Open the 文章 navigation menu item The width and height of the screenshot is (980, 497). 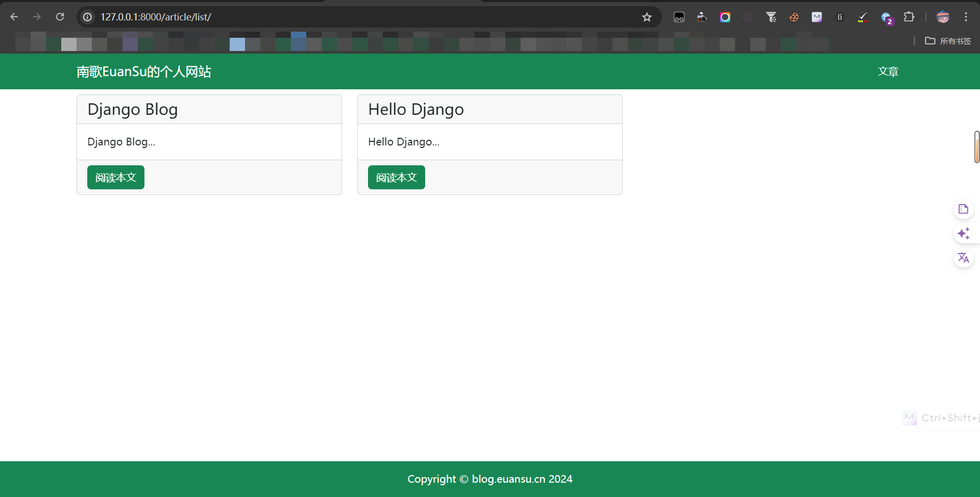click(888, 71)
